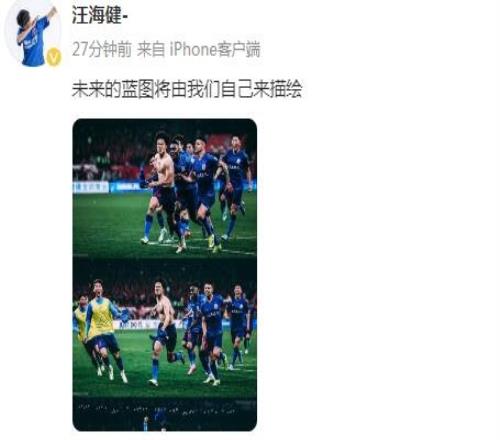500x440 pixels.
Task: Click the shirtless player in upper photo
Action: (x=162, y=187)
